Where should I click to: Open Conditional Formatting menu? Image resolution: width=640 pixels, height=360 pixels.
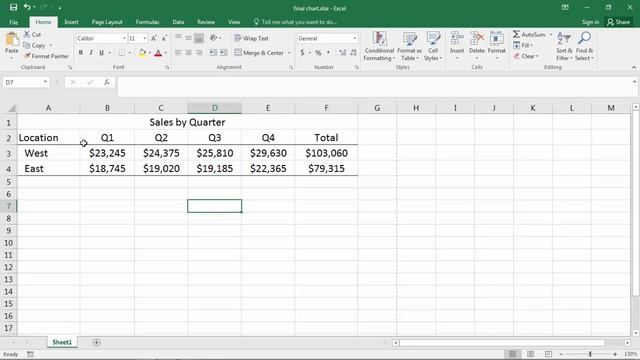379,46
